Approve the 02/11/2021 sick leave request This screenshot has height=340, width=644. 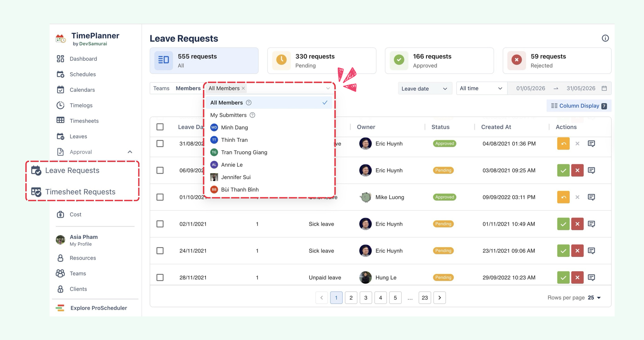563,224
